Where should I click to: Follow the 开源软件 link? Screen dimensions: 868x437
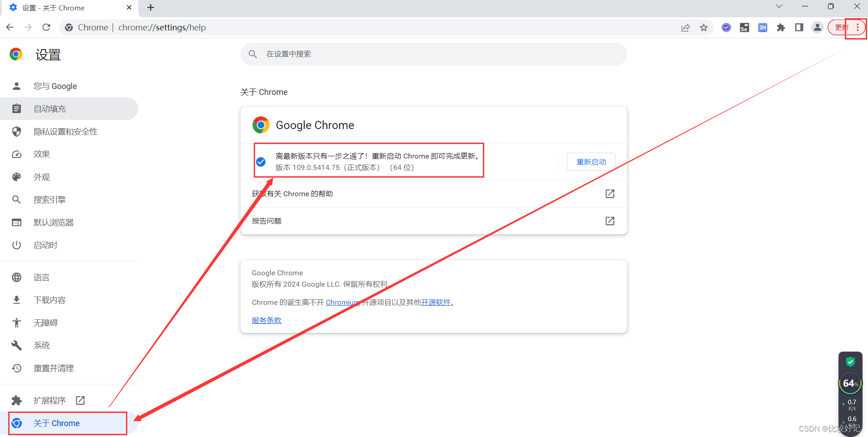(436, 303)
